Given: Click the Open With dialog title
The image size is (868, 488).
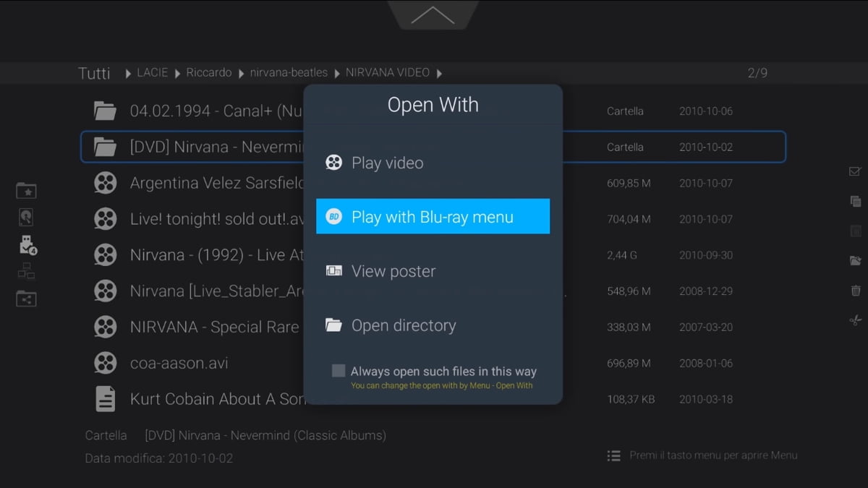Looking at the screenshot, I should (433, 105).
